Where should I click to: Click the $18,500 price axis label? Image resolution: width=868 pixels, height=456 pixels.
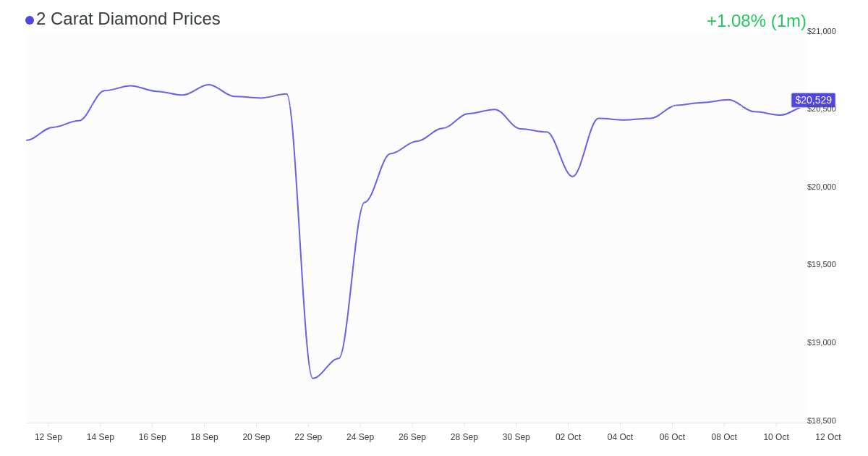tap(821, 421)
